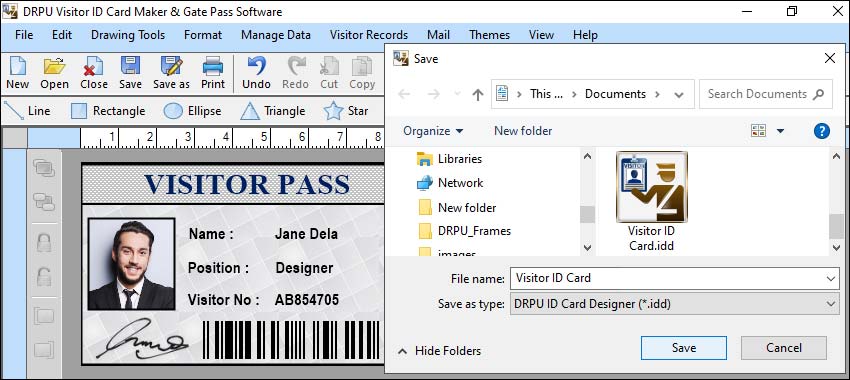The width and height of the screenshot is (850, 380).
Task: Go forward in Save dialog navigation
Action: tap(433, 94)
